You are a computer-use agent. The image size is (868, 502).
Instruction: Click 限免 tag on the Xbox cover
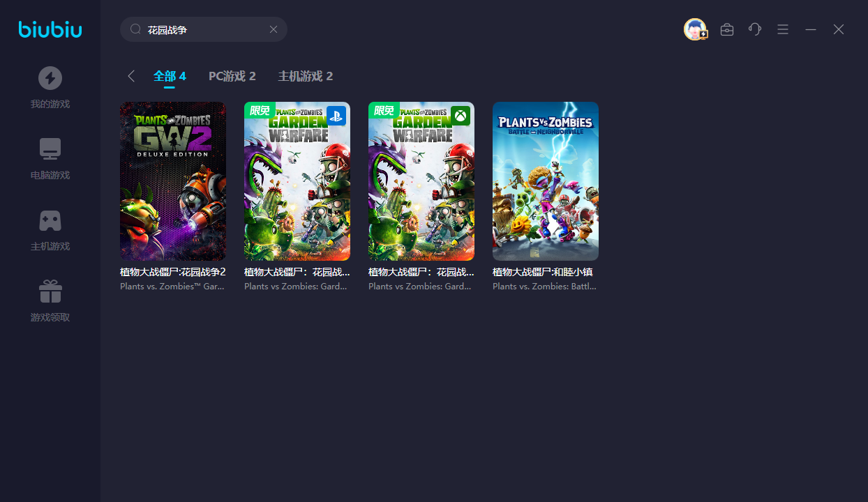coord(384,110)
